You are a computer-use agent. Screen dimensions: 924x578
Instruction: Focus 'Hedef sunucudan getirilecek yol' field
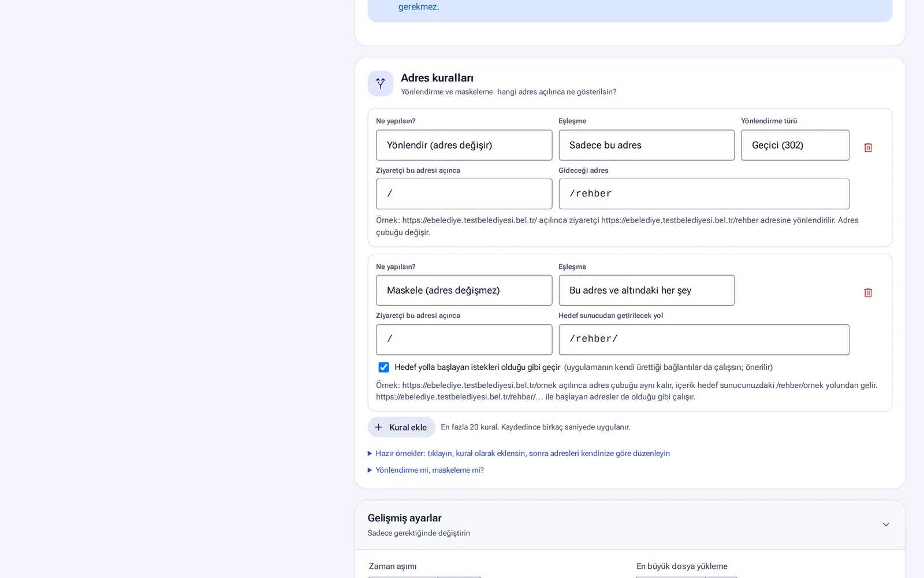[x=703, y=339]
